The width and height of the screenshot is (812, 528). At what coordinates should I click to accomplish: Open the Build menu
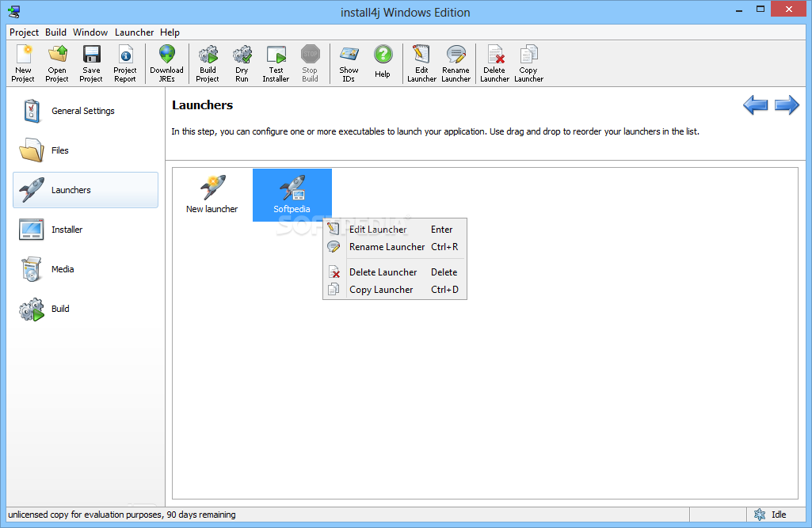55,32
